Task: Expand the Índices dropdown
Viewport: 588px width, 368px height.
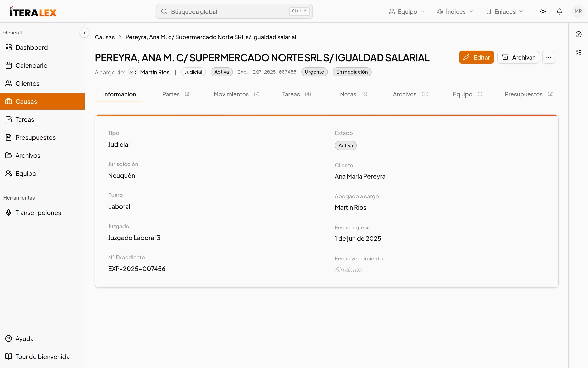Action: pyautogui.click(x=455, y=11)
